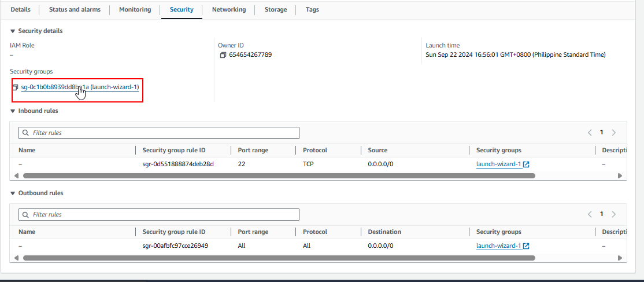This screenshot has height=282, width=644.
Task: Collapse the Outbound rules section
Action: (x=13, y=193)
